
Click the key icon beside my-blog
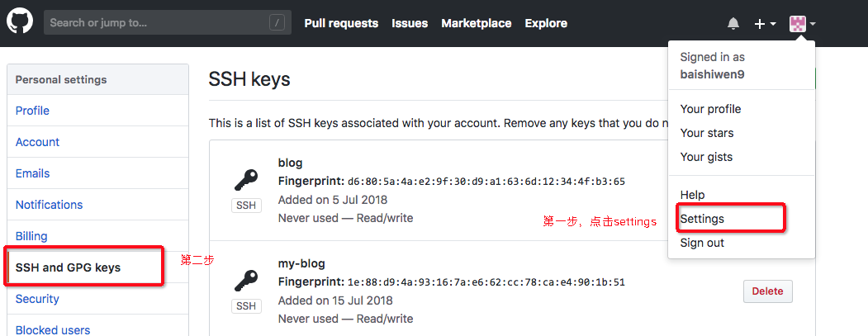(246, 281)
